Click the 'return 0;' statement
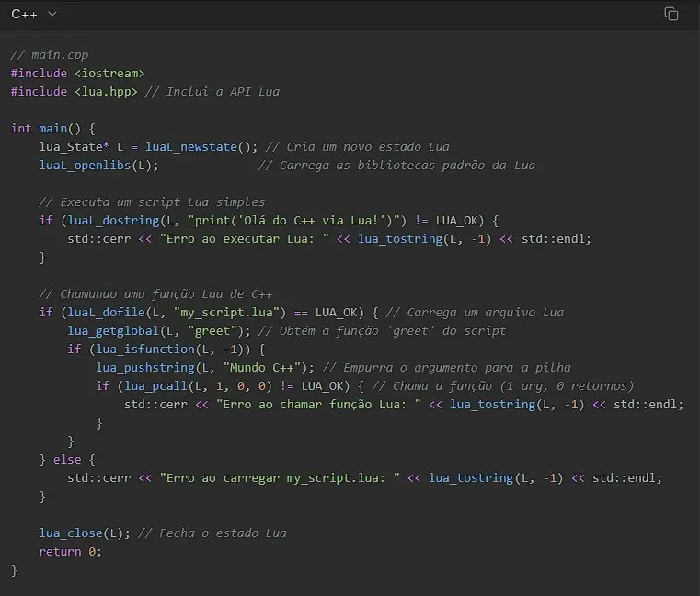The width and height of the screenshot is (700, 596). tap(70, 552)
